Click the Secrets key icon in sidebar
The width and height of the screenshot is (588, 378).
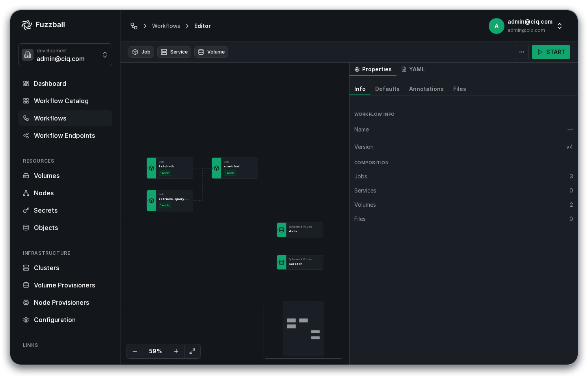coord(26,210)
